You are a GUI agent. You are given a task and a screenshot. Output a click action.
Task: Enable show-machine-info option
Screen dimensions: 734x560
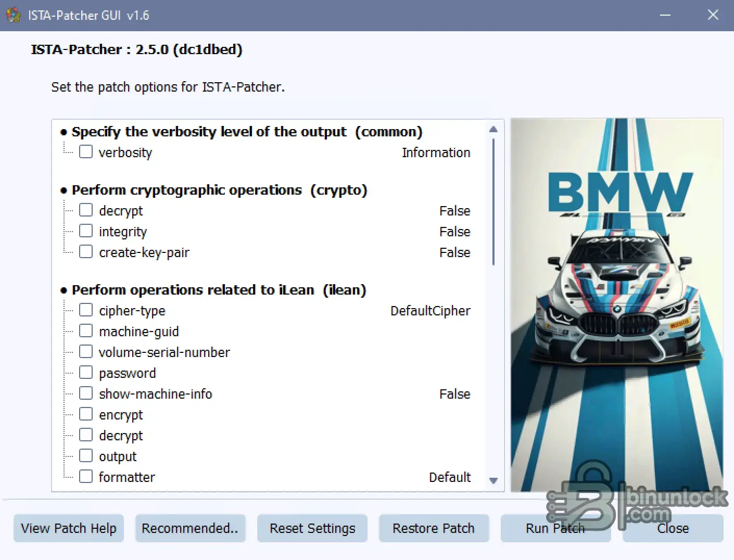click(x=86, y=392)
